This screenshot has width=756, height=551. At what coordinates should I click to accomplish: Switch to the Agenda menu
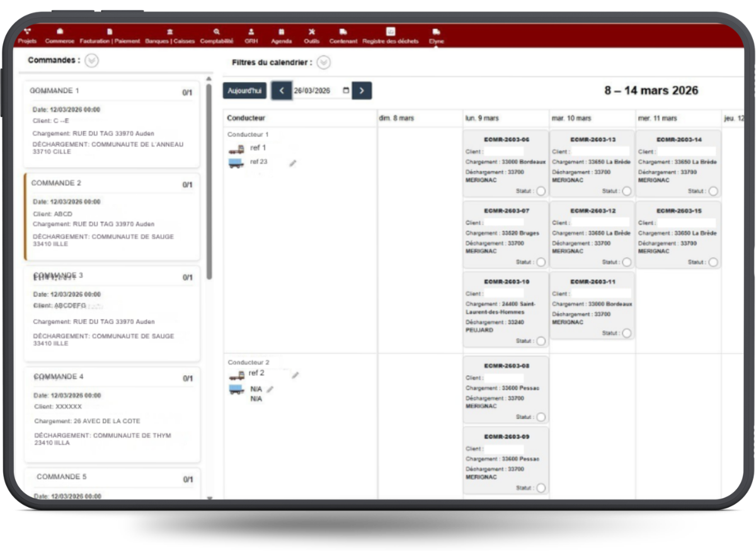click(281, 36)
